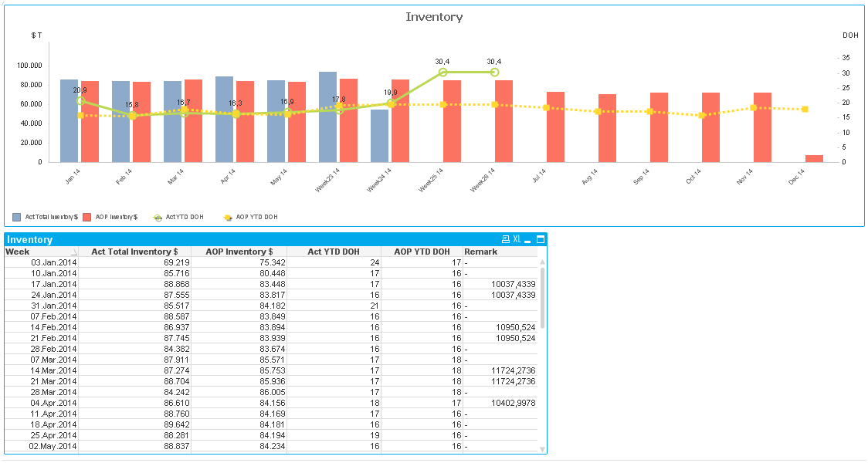Minimize the Inventory table object
The height and width of the screenshot is (463, 868).
(527, 241)
